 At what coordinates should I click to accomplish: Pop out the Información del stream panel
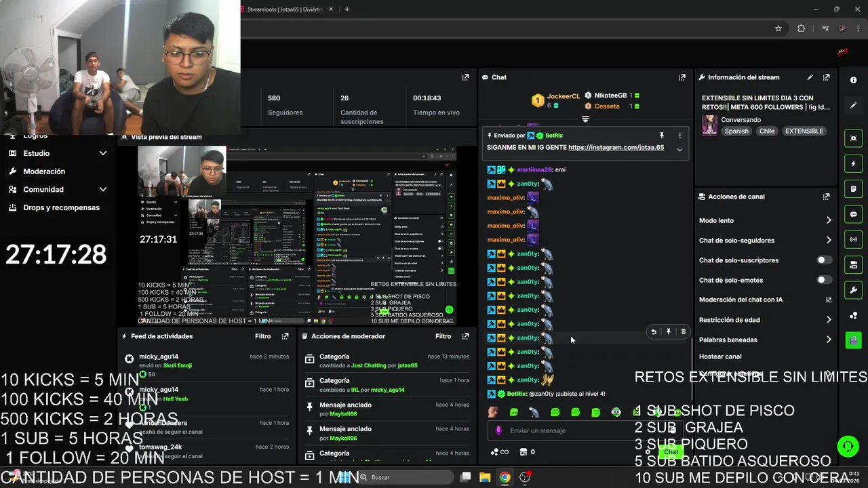(826, 77)
